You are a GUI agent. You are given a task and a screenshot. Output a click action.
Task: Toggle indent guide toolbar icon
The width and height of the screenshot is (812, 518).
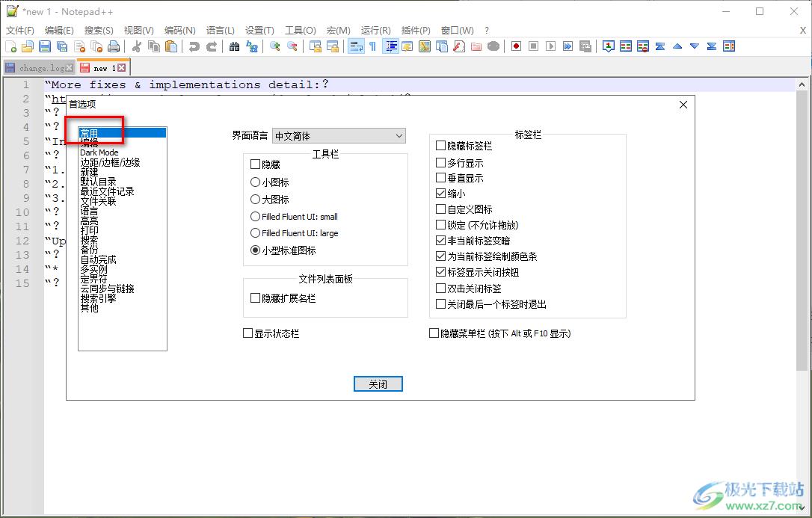(390, 46)
